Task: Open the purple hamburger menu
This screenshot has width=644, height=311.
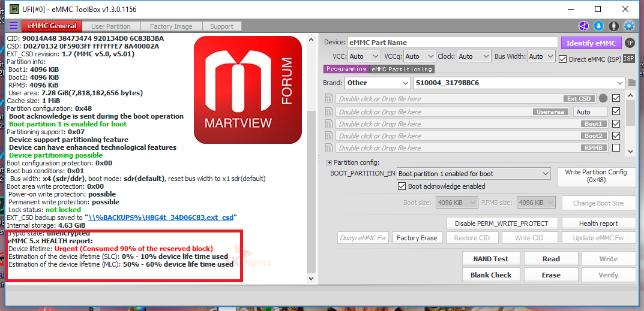Action: click(13, 26)
